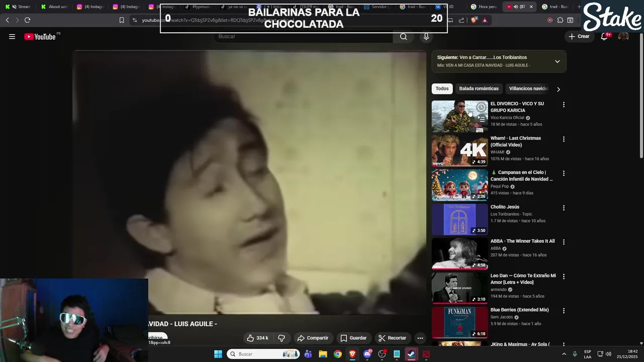
Task: Dislike the video
Action: 282,338
